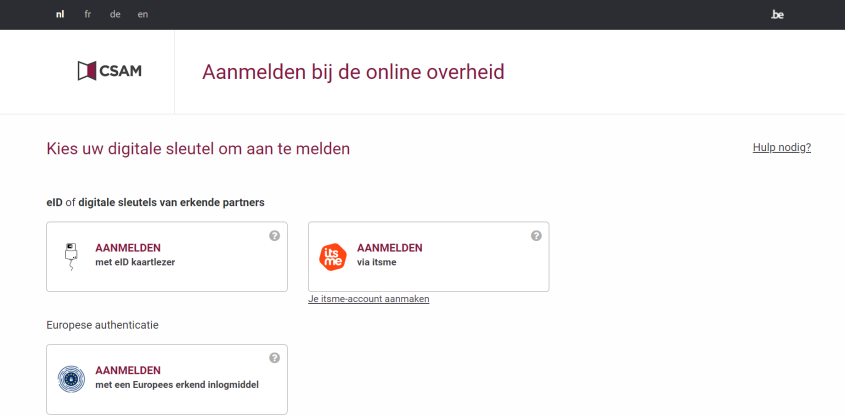The height and width of the screenshot is (415, 845).
Task: Click the 'Europese authenticatie' section label
Action: (x=102, y=325)
